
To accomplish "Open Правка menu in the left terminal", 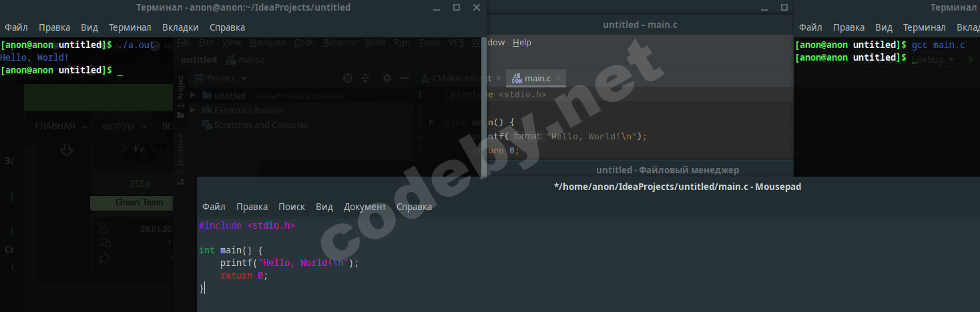I will (x=54, y=27).
